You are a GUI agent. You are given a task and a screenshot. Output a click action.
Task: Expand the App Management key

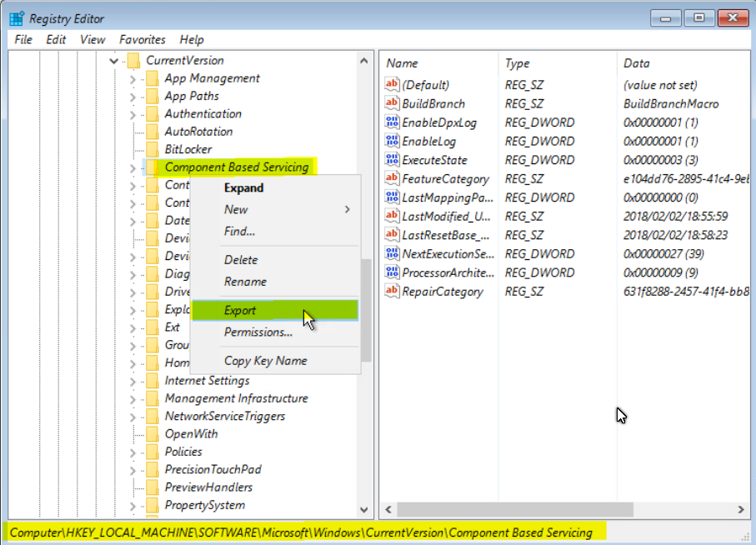133,79
